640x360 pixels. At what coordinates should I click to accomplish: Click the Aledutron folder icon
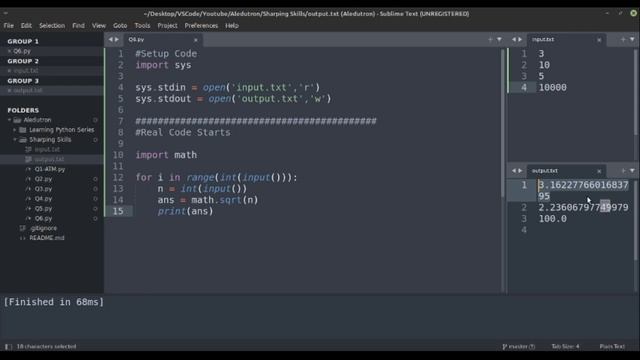(x=17, y=120)
